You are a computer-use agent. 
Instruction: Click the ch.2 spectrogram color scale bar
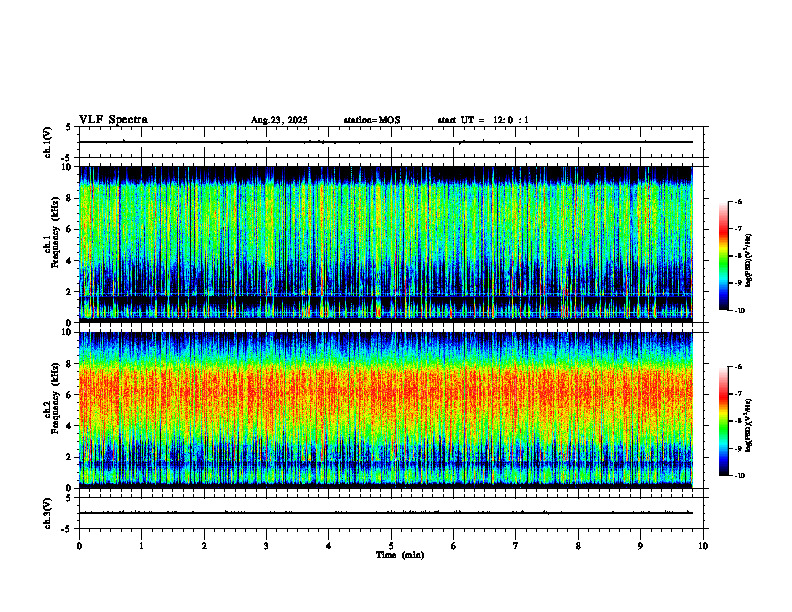[x=723, y=421]
